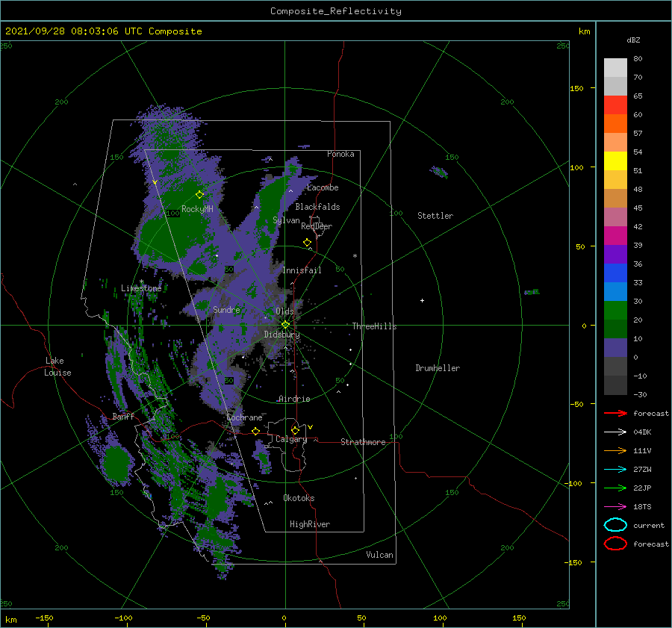Click the magenta 18TS arrow icon
The image size is (672, 628).
[x=615, y=507]
